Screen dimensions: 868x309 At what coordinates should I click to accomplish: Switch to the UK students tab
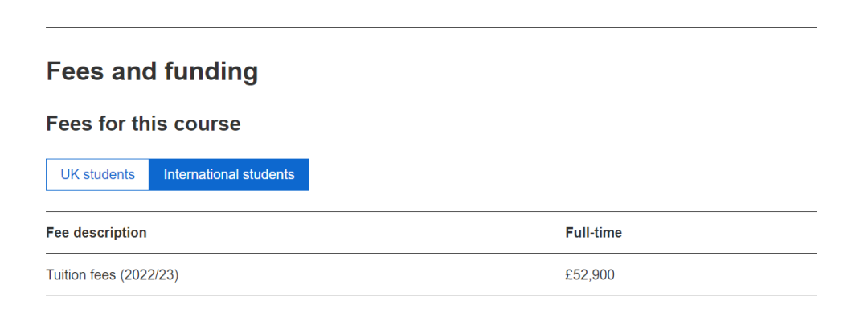click(97, 175)
